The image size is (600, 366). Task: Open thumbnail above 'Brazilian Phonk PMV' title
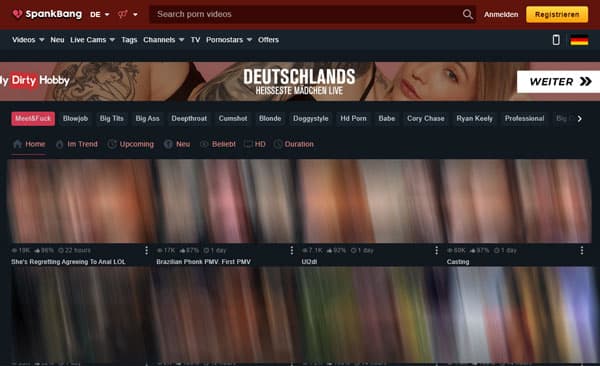(225, 201)
